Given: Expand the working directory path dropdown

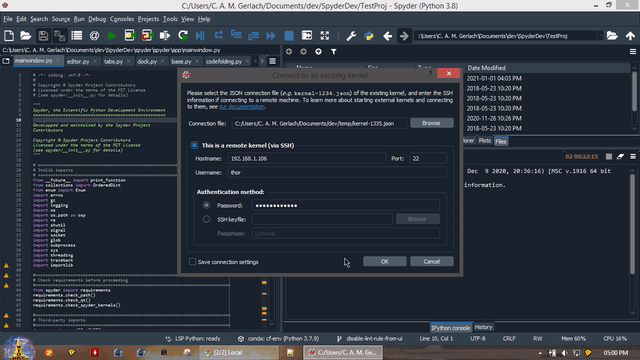Looking at the screenshot, I should [x=600, y=36].
